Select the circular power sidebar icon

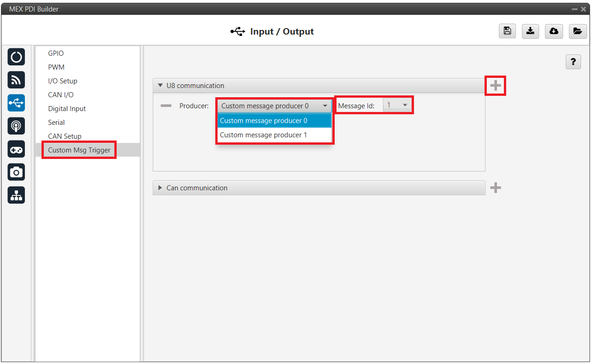pyautogui.click(x=16, y=57)
